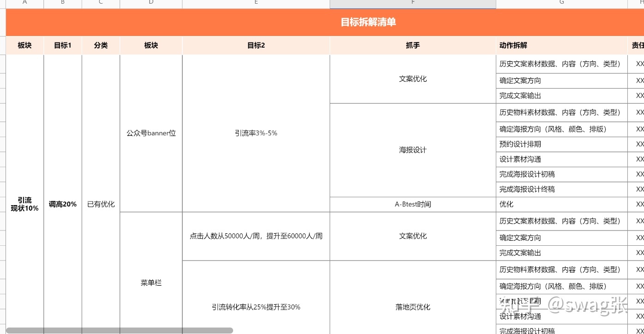This screenshot has height=334, width=644.
Task: Click the 引流率3%-5% cell
Action: tap(256, 133)
